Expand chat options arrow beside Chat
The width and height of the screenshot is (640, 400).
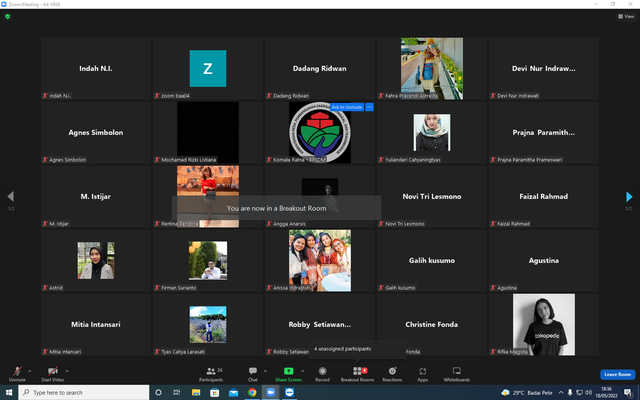pos(265,371)
